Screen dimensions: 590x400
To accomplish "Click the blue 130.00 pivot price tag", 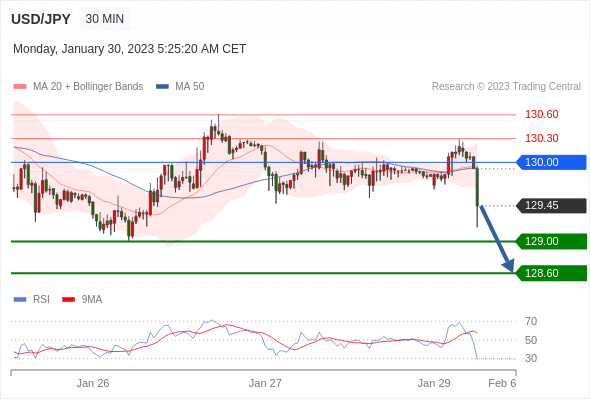I will 551,162.
